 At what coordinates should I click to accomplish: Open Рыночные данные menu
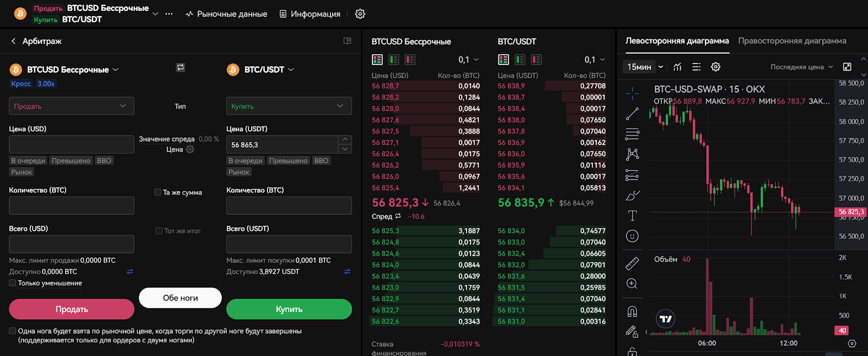226,14
